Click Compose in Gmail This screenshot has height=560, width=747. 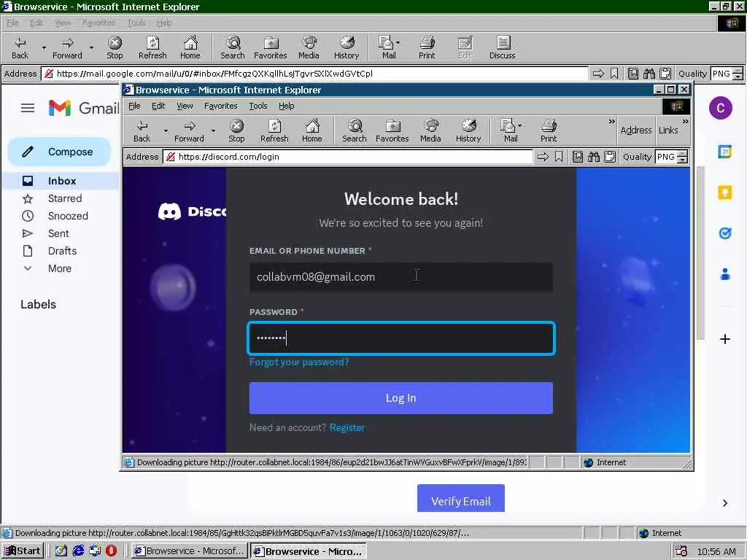tap(59, 152)
